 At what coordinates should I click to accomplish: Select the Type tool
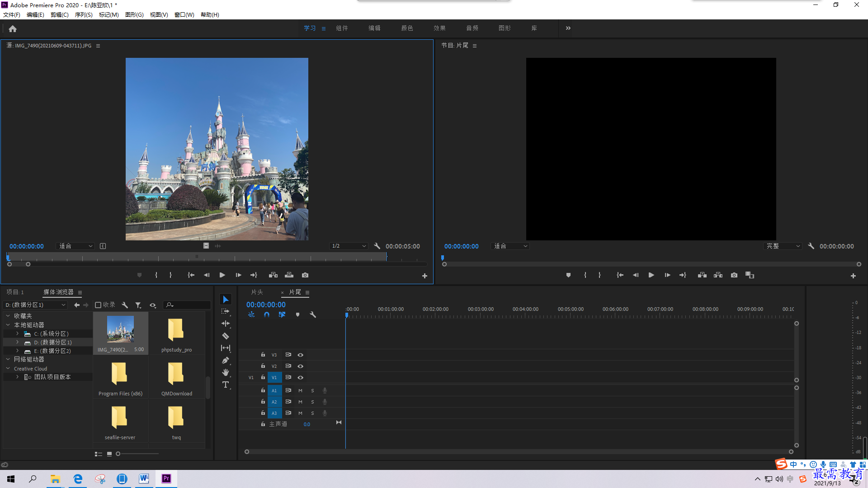click(x=226, y=385)
